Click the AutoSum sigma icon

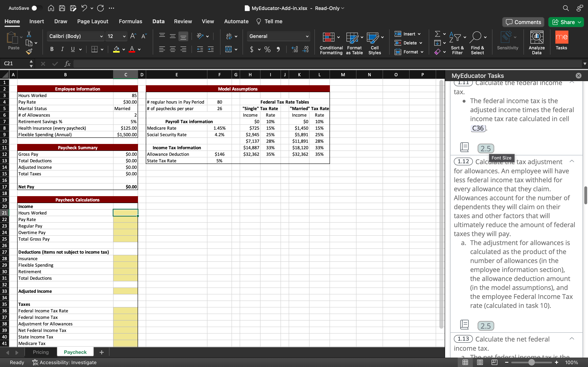click(437, 34)
